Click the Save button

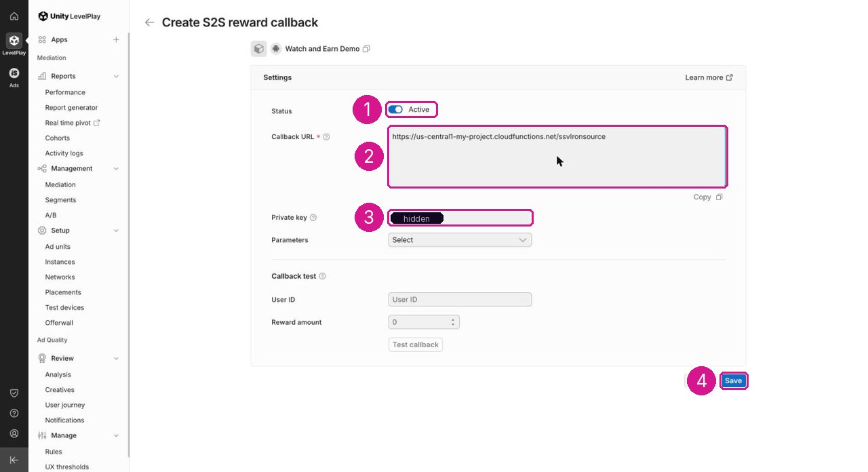pos(733,381)
